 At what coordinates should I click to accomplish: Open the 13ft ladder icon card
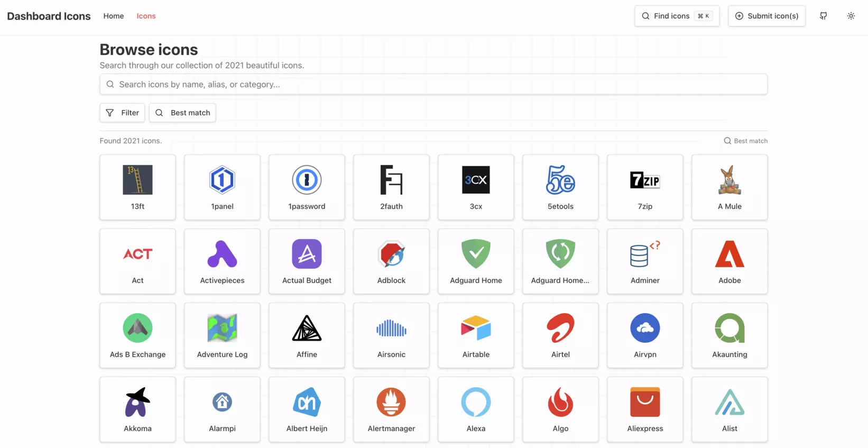(x=137, y=187)
